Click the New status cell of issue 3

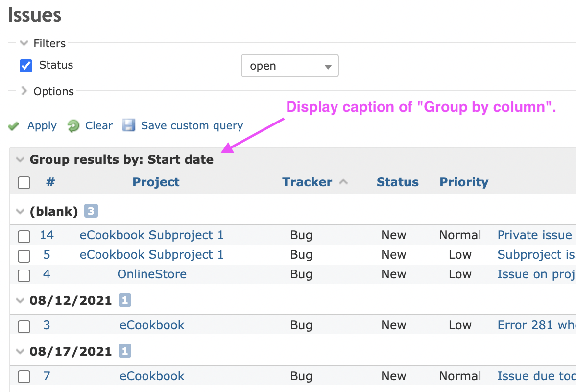pyautogui.click(x=394, y=325)
